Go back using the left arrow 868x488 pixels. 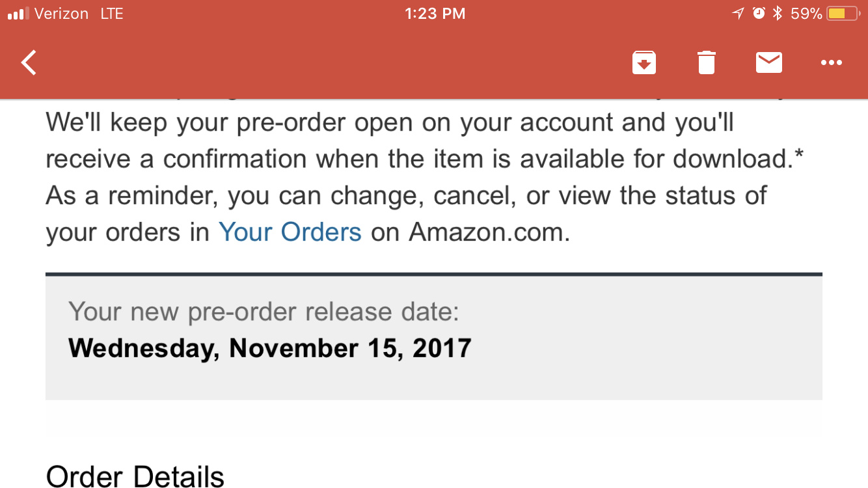(x=29, y=62)
